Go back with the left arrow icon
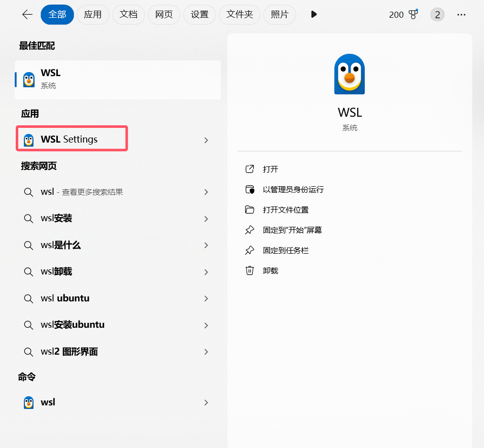Viewport: 484px width, 448px height. tap(27, 15)
